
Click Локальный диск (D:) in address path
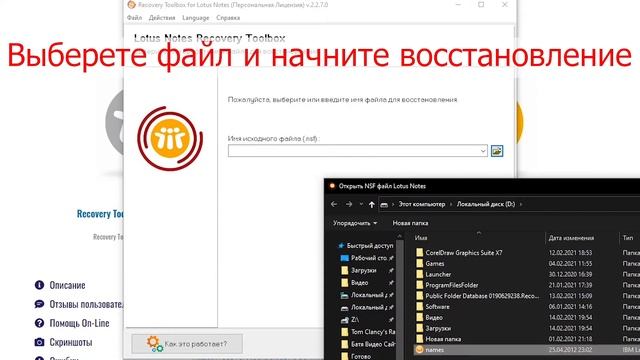(486, 204)
